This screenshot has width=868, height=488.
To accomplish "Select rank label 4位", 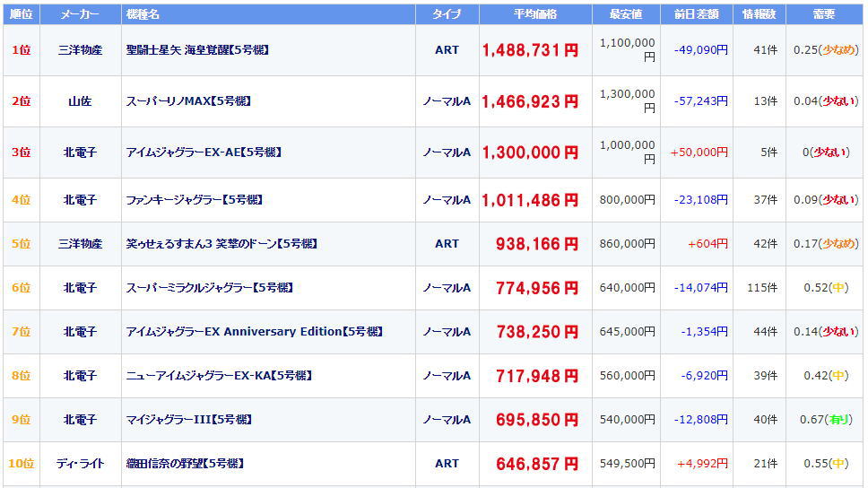I will pyautogui.click(x=21, y=199).
